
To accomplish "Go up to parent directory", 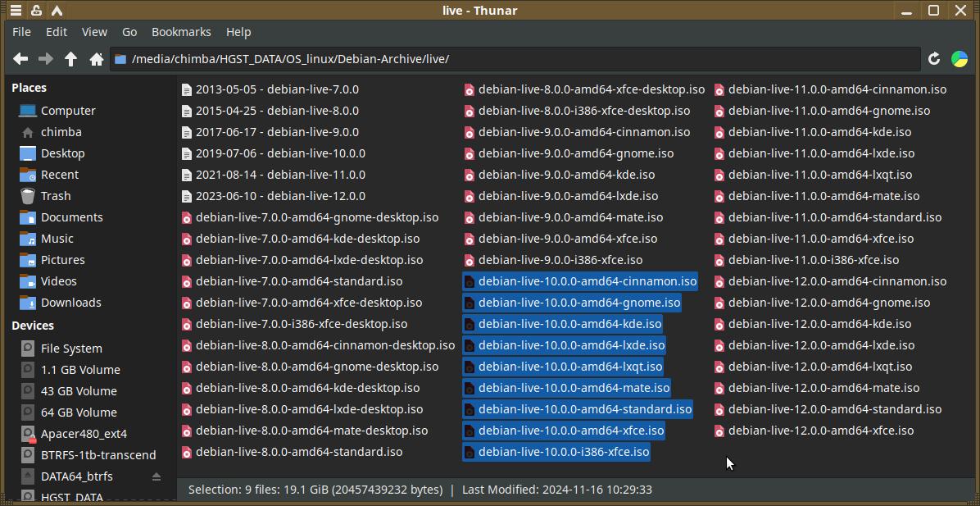I will click(70, 59).
